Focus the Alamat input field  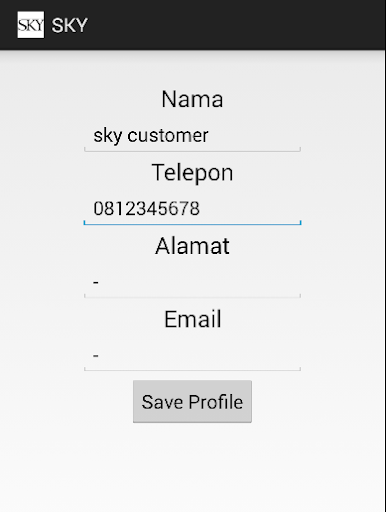[x=192, y=283]
